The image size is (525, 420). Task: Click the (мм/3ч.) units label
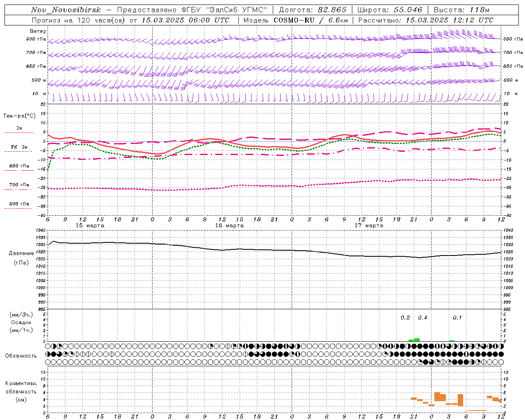[21, 315]
